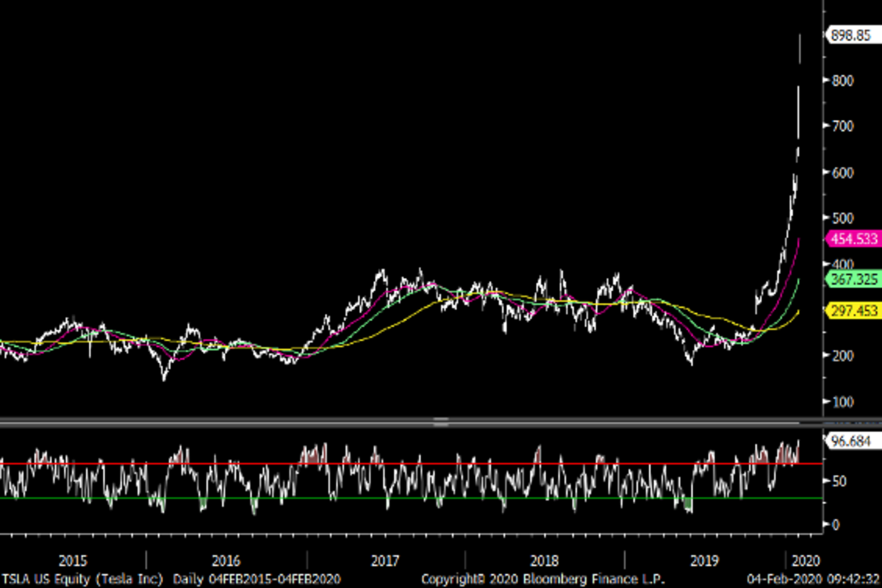The height and width of the screenshot is (588, 882).
Task: Click the 04-Feb-2020 09:42:32 timestamp
Action: click(x=814, y=579)
